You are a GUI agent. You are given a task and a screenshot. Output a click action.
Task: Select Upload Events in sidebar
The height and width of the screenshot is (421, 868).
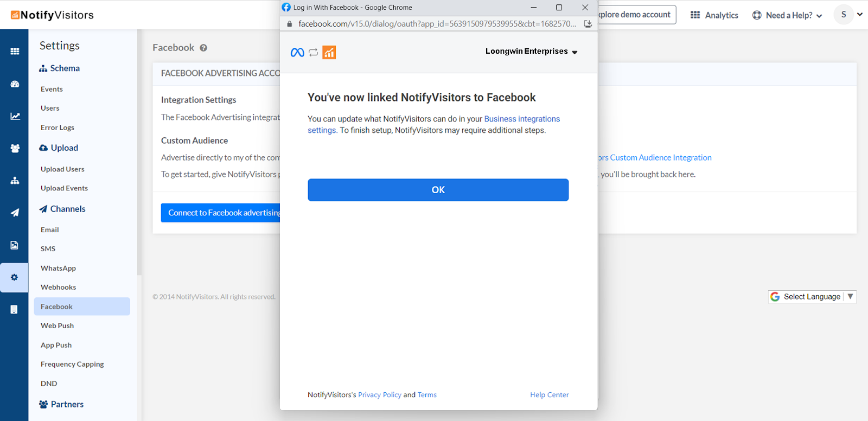pyautogui.click(x=64, y=188)
